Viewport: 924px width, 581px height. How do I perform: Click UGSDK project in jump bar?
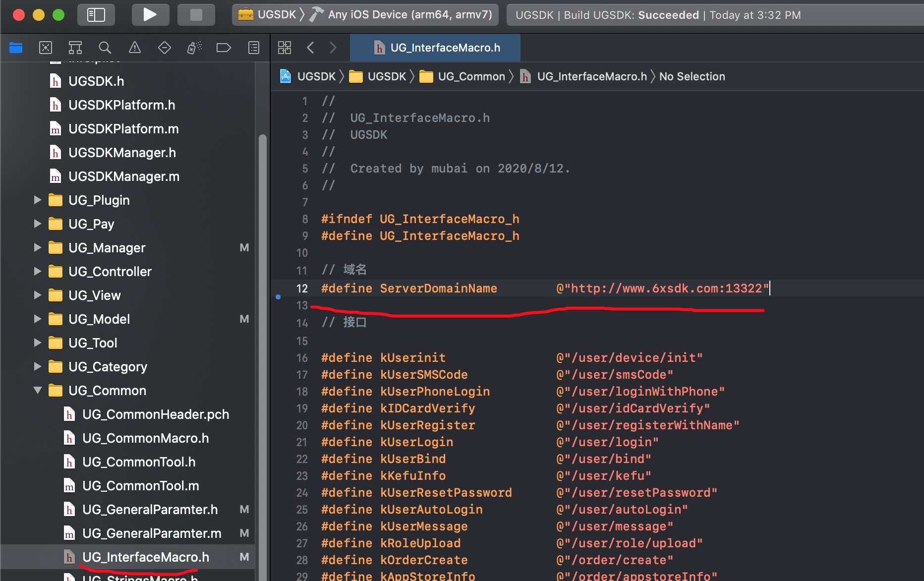(x=308, y=76)
